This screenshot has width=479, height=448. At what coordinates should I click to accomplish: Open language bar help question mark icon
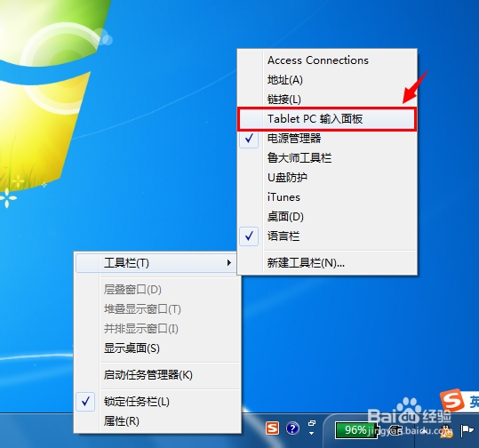tap(292, 428)
